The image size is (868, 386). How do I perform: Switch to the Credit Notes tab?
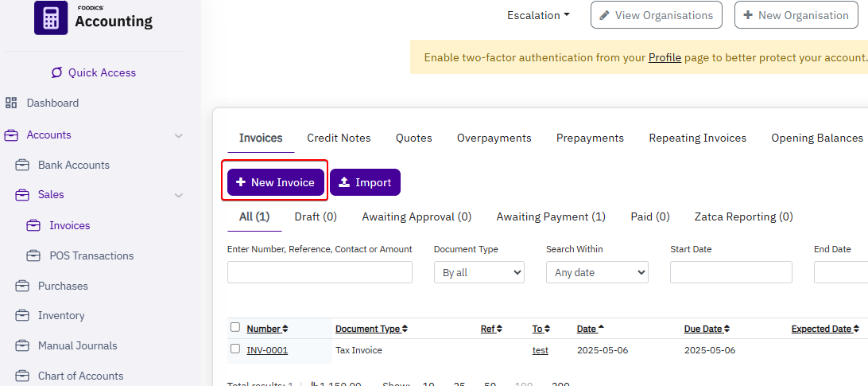pyautogui.click(x=339, y=138)
